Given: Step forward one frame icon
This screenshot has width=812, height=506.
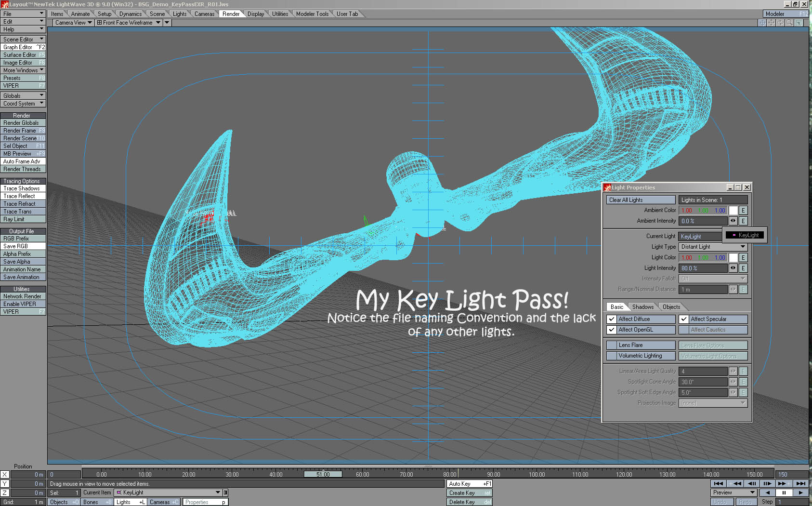Looking at the screenshot, I should tap(768, 483).
